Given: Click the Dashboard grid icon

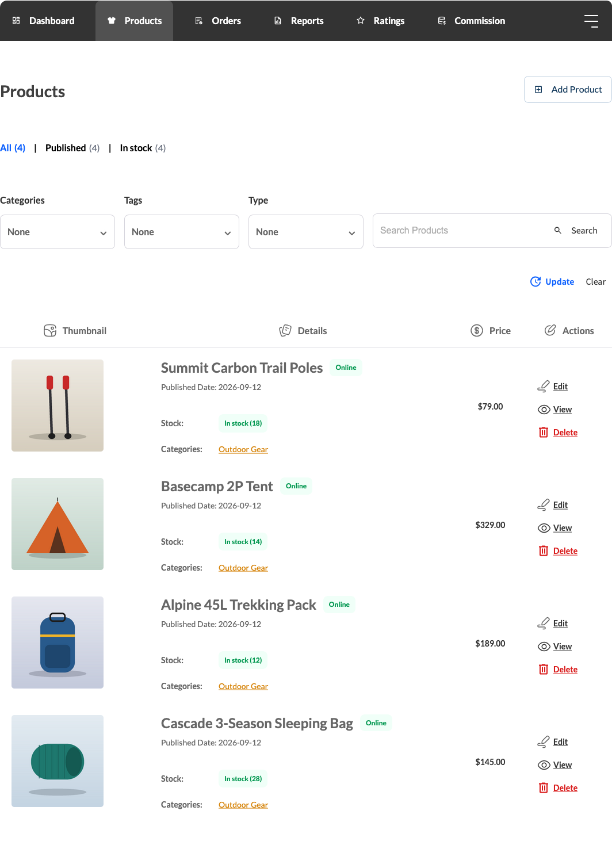Looking at the screenshot, I should tap(16, 21).
